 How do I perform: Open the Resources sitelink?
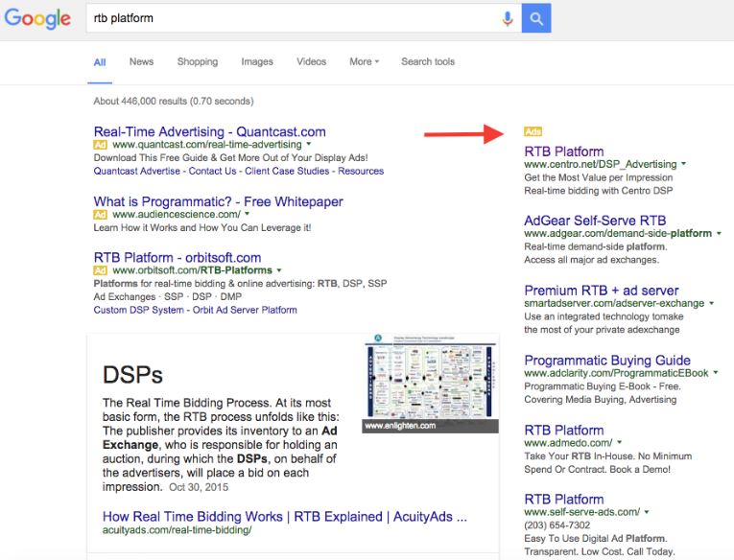[361, 171]
